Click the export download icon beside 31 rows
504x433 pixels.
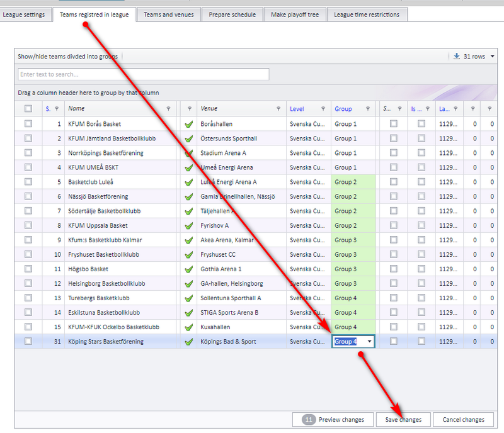coord(456,56)
